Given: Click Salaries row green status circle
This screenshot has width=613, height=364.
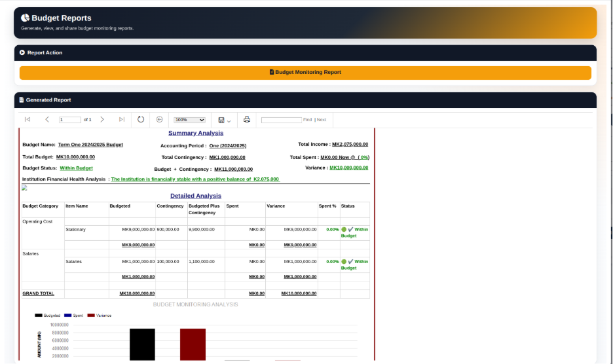Looking at the screenshot, I should point(344,262).
